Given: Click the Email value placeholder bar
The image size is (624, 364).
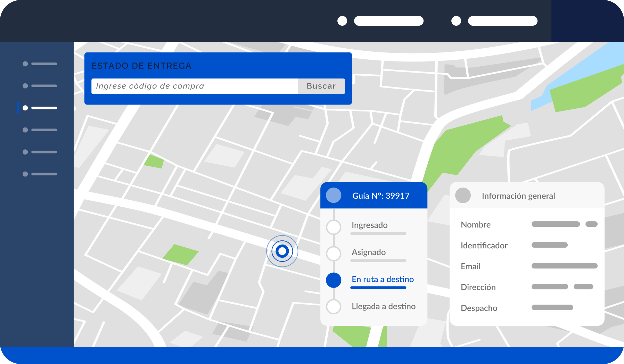Looking at the screenshot, I should [x=564, y=266].
